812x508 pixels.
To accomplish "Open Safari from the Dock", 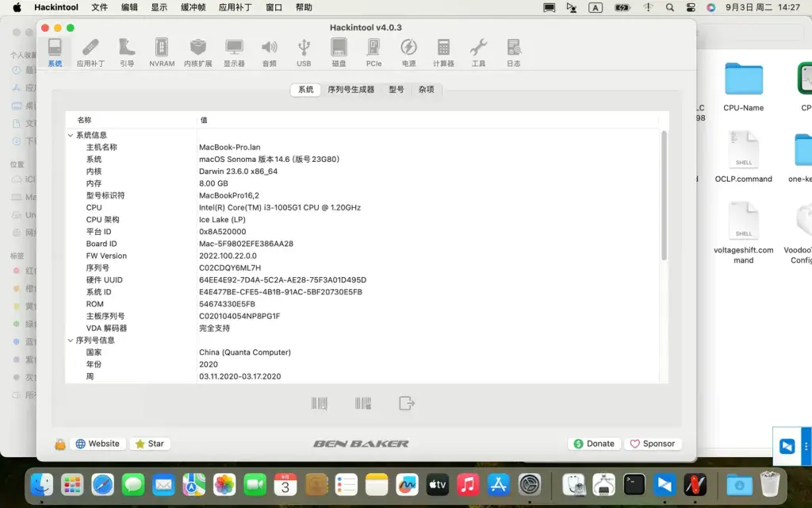I will pyautogui.click(x=102, y=485).
